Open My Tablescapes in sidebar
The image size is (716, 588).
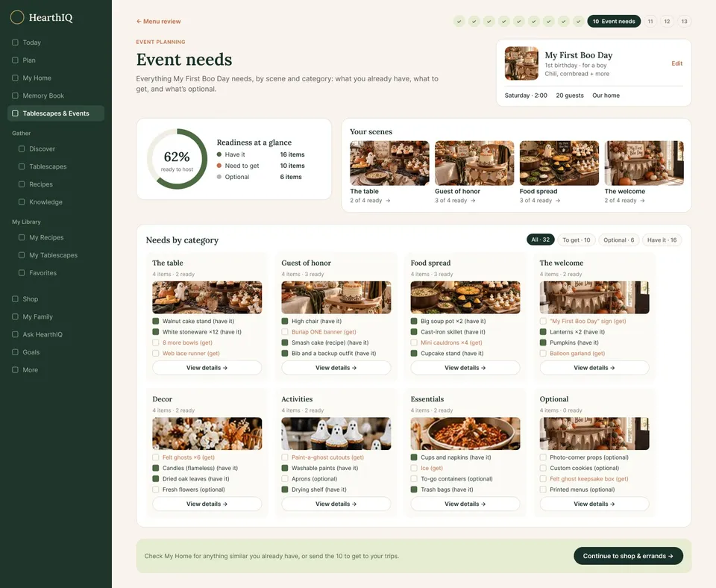tap(53, 255)
